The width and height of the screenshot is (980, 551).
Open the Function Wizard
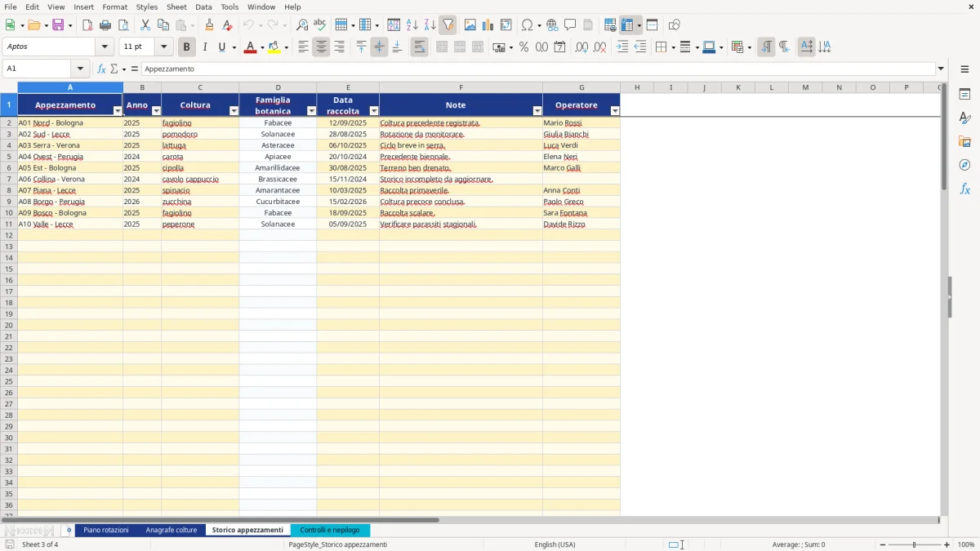tap(101, 69)
